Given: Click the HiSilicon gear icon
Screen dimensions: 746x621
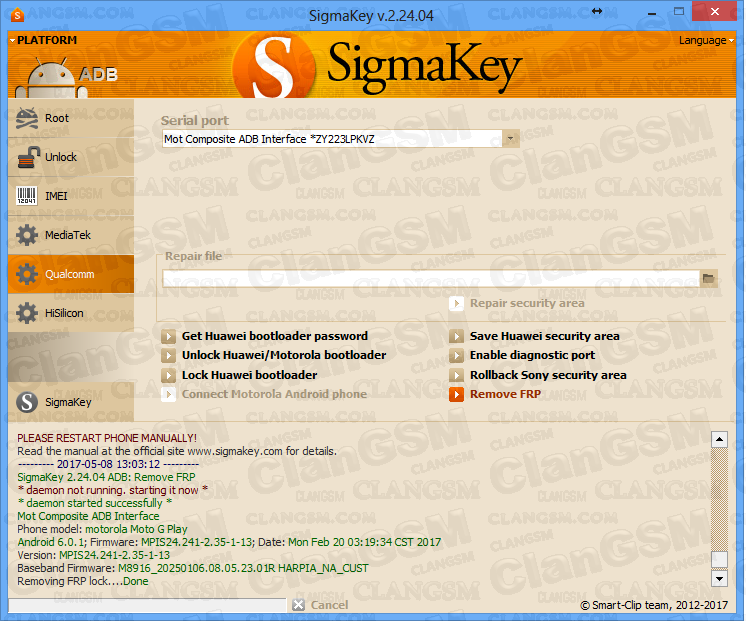Looking at the screenshot, I should tap(27, 313).
